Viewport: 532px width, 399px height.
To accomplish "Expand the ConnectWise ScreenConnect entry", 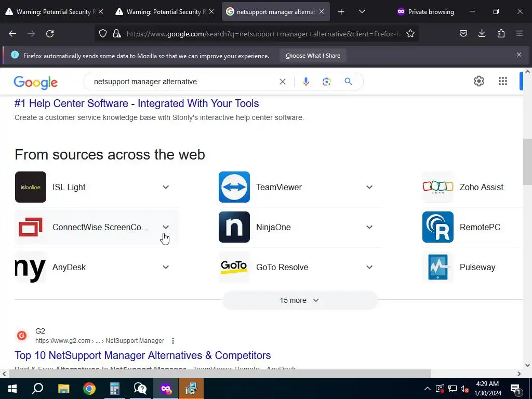I will pos(166,227).
